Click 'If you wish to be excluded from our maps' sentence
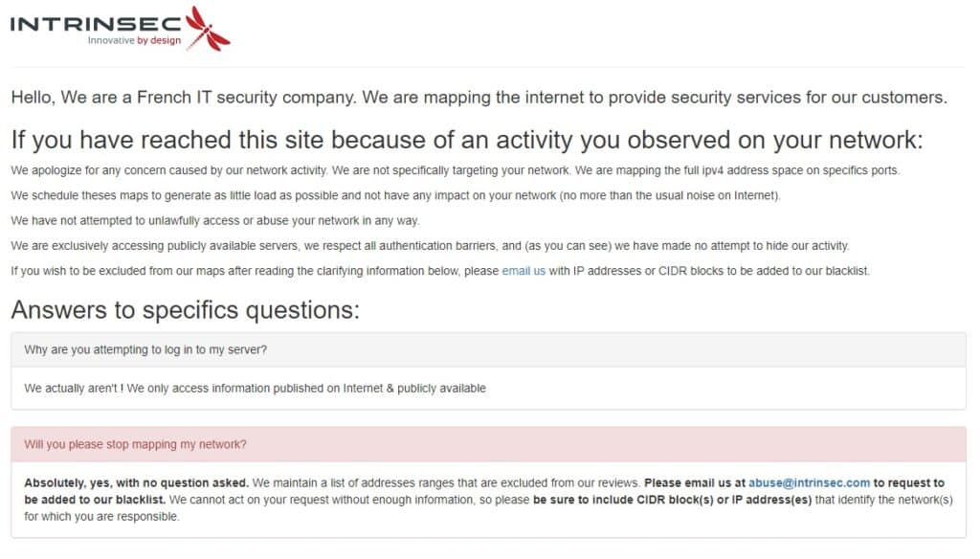The image size is (980, 559). point(440,271)
